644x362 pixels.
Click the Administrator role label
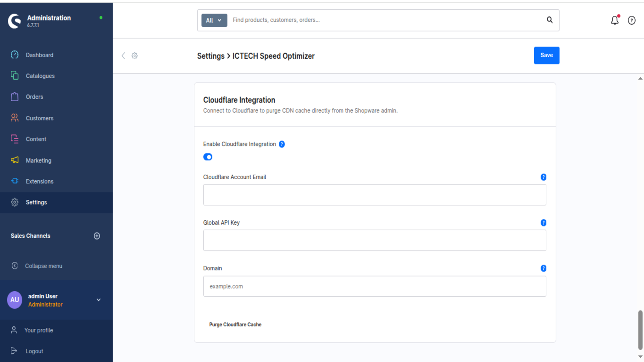(45, 305)
